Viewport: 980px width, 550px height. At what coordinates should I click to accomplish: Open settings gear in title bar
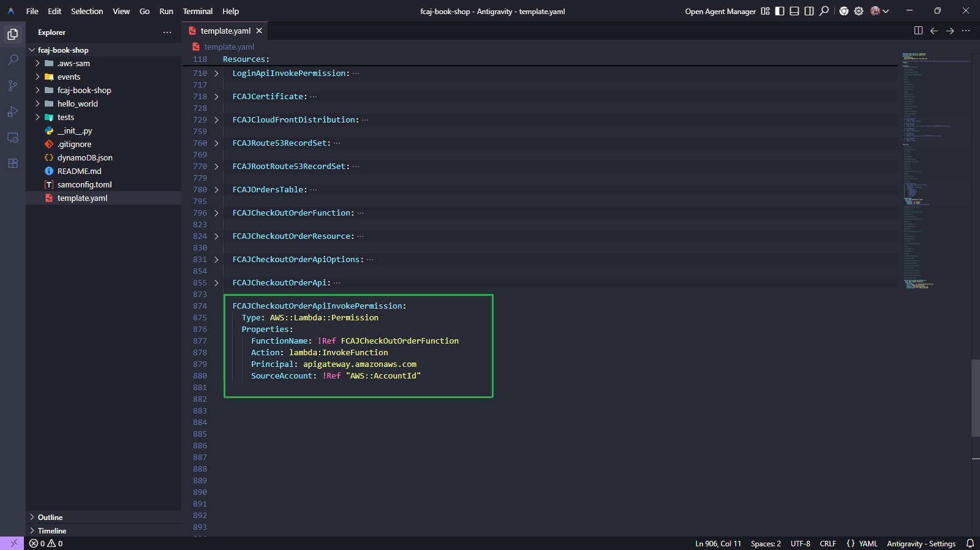[x=859, y=11]
